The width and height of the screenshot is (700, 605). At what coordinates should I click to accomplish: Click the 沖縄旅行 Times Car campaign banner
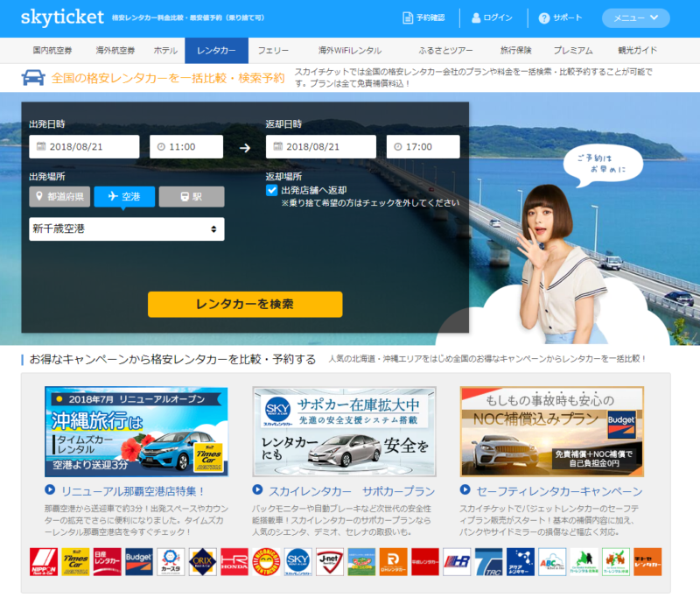click(136, 432)
